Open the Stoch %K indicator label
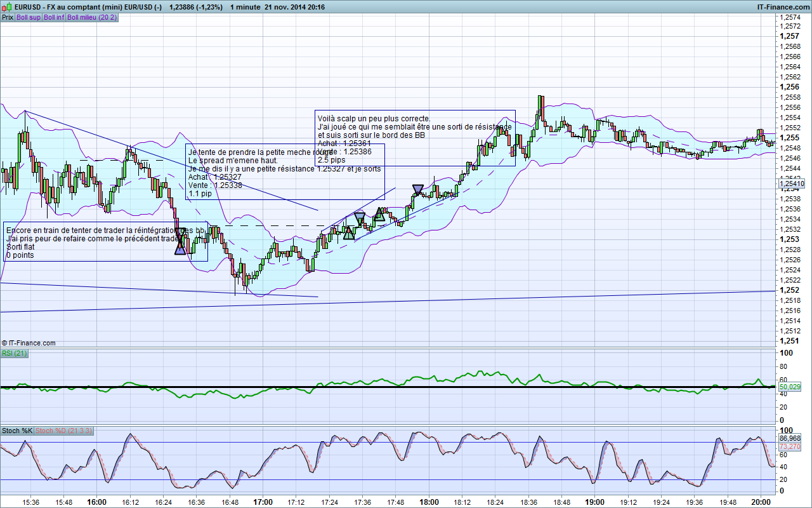This screenshot has width=812, height=508. pos(17,431)
